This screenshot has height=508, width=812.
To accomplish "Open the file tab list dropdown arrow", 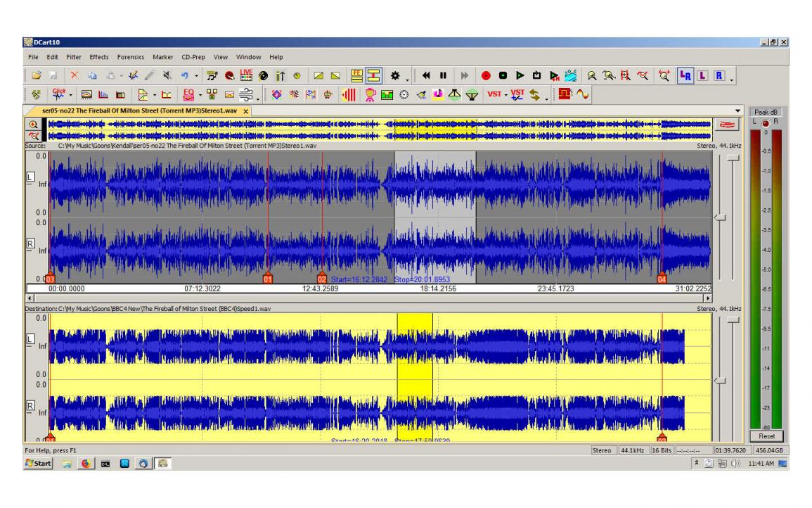I will click(x=737, y=111).
